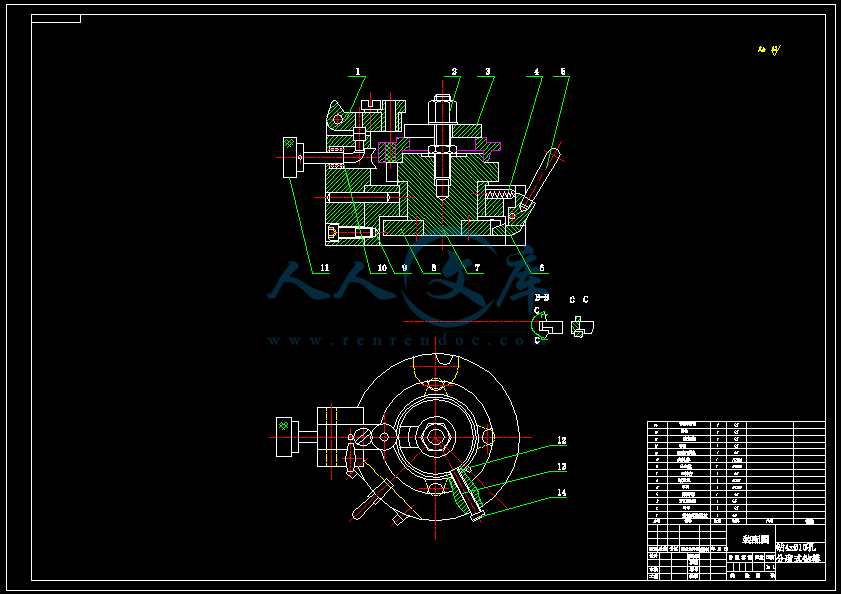841x594 pixels.
Task: Select the C C detail section drawing
Action: 582,327
